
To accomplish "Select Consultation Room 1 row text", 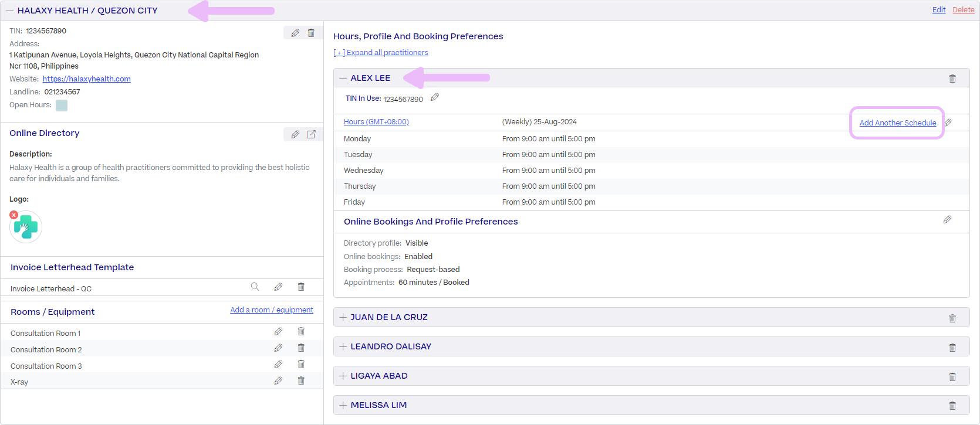I will 46,334.
